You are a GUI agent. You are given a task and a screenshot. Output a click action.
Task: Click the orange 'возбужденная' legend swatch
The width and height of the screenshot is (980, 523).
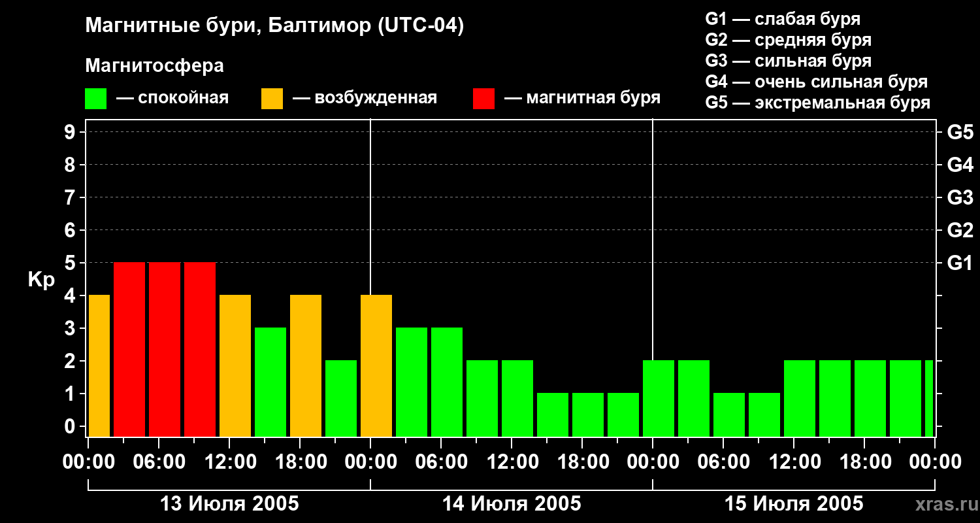(x=272, y=99)
